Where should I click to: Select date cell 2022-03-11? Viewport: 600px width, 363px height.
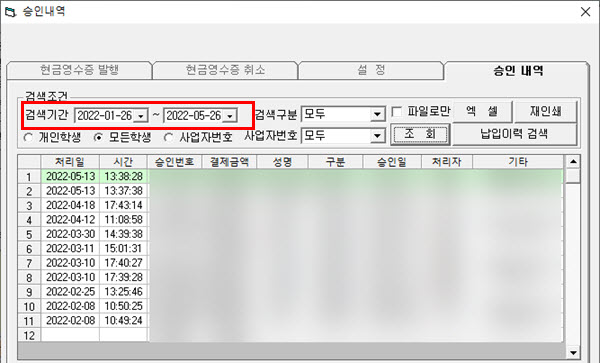coord(70,249)
